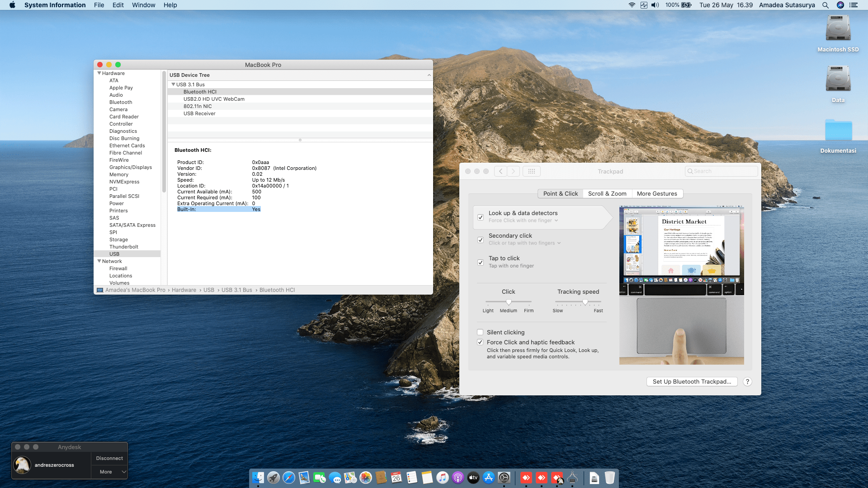The height and width of the screenshot is (488, 868).
Task: Open the Podcasts app in the Dock
Action: [x=458, y=478]
